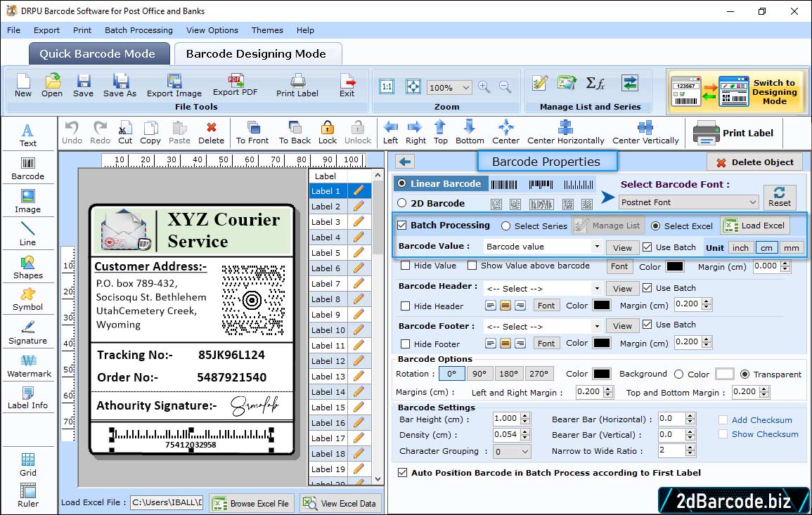Switch to Barcode Designing Mode tab
This screenshot has width=812, height=515.
257,54
